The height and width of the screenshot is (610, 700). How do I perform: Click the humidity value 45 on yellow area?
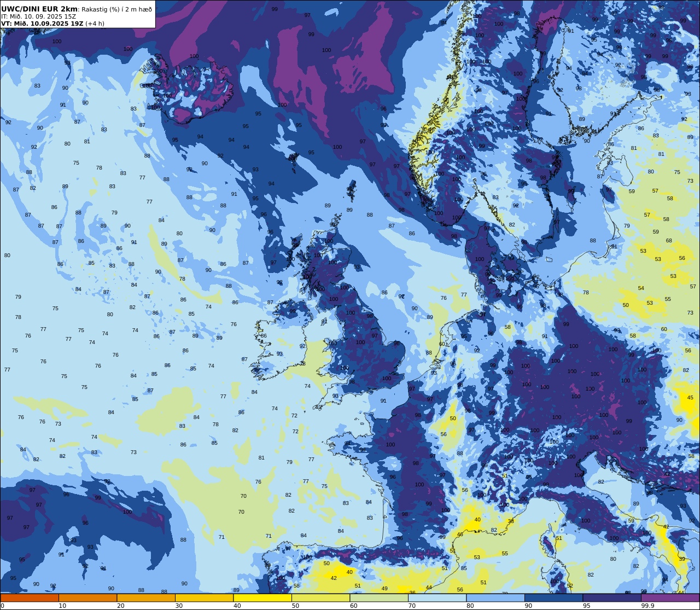point(690,398)
